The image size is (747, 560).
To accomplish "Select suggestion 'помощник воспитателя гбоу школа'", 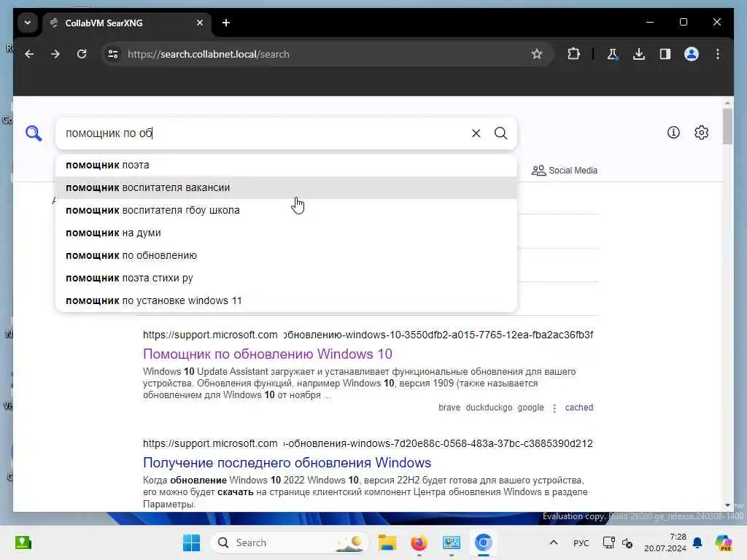I will 286,211.
